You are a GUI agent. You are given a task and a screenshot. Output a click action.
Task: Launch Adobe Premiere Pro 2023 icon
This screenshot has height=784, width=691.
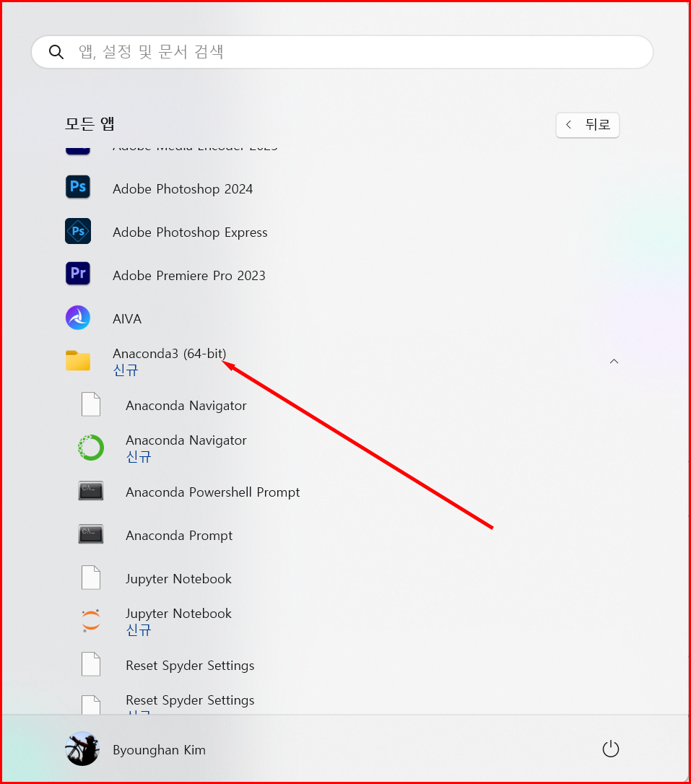coord(78,274)
